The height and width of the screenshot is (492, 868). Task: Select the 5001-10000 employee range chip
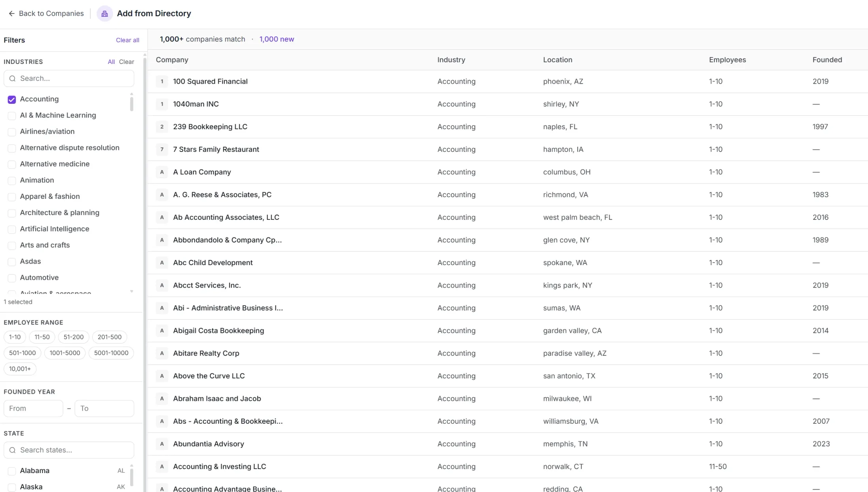pyautogui.click(x=111, y=353)
